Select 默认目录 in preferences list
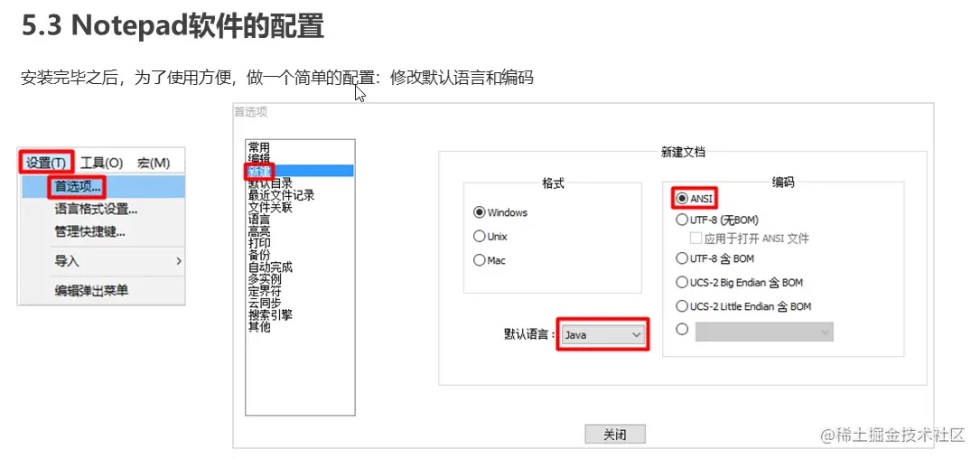Image resolution: width=980 pixels, height=459 pixels. (270, 183)
